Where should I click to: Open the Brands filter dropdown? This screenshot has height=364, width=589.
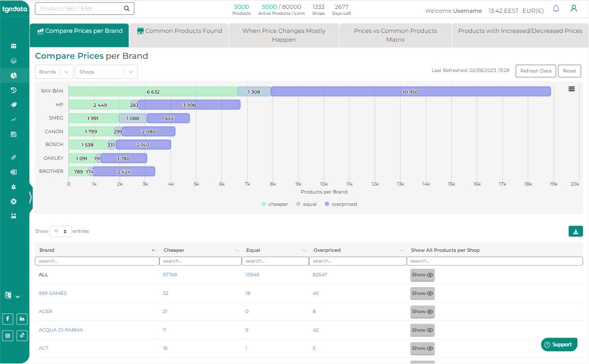(x=54, y=72)
